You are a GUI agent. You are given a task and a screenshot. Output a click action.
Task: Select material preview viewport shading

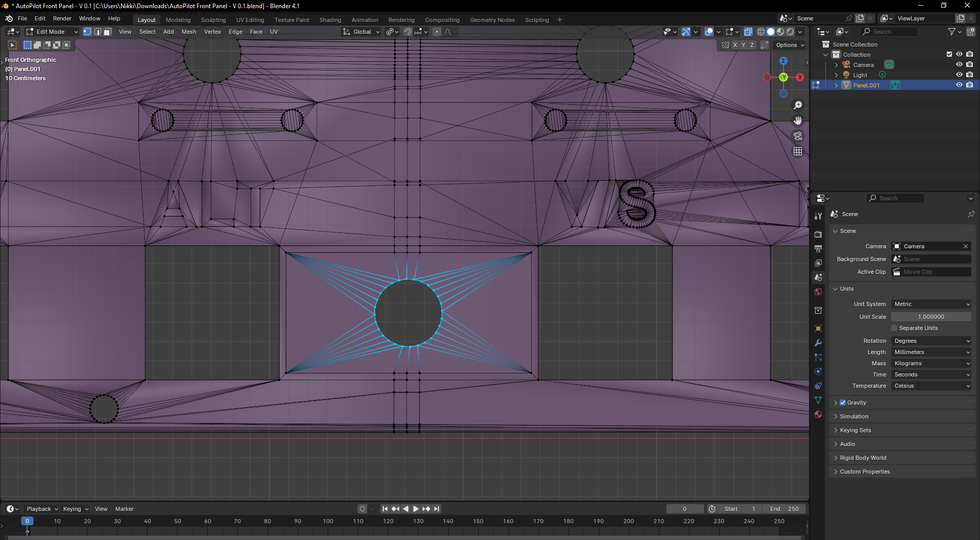coord(780,32)
